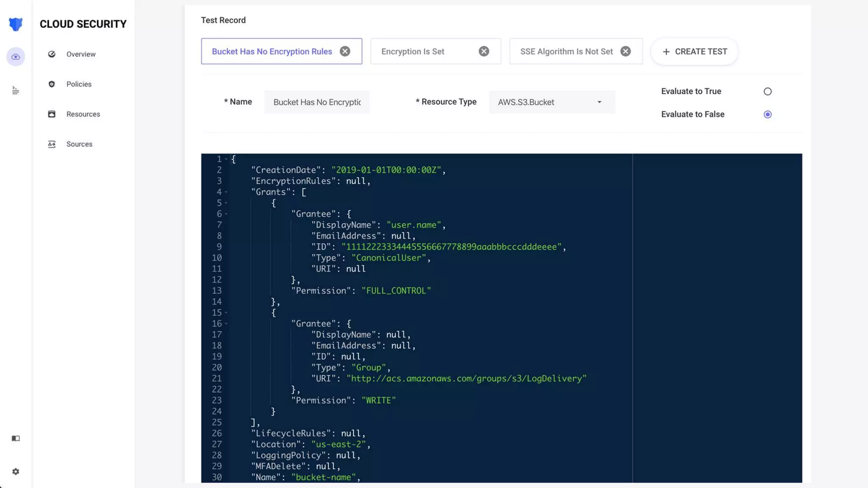
Task: Collapse the second Grantee object on line 16
Action: point(226,324)
